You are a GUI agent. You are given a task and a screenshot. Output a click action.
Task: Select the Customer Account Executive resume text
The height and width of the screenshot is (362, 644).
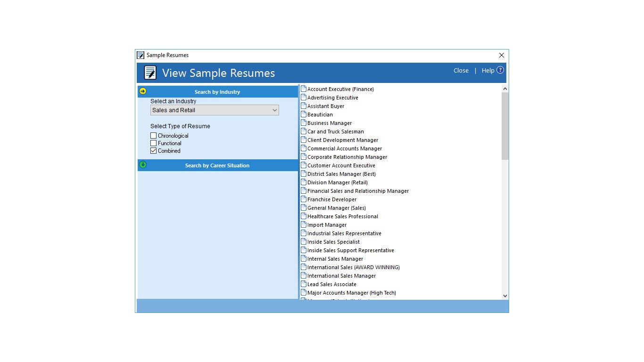341,165
